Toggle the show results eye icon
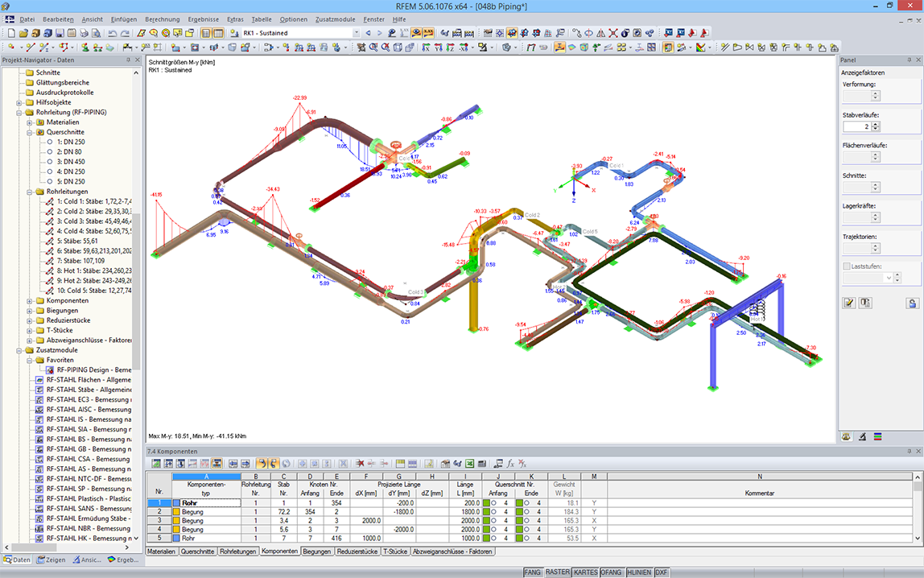This screenshot has width=924, height=578. [416, 33]
